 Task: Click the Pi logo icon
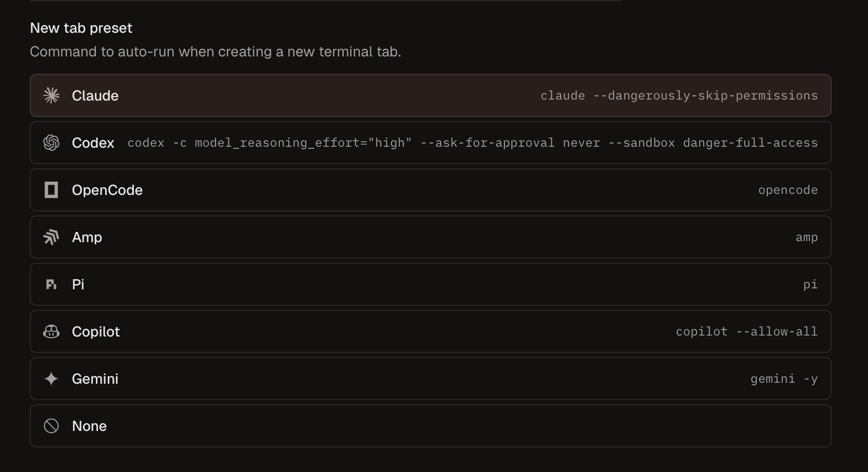coord(51,284)
